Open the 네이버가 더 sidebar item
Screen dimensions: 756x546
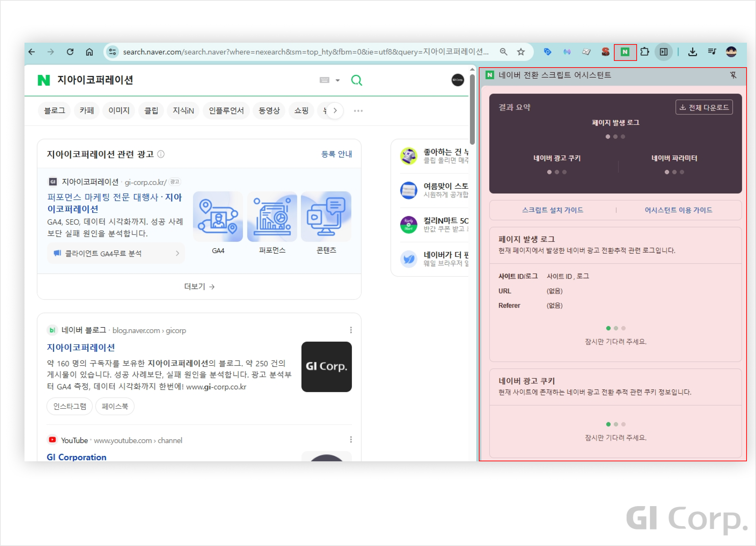point(434,259)
